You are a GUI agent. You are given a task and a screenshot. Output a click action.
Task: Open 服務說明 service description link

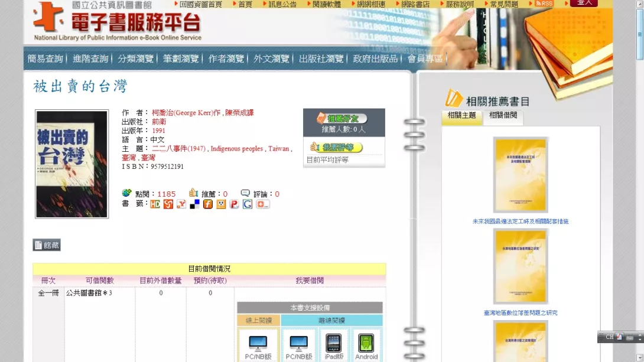tap(460, 4)
